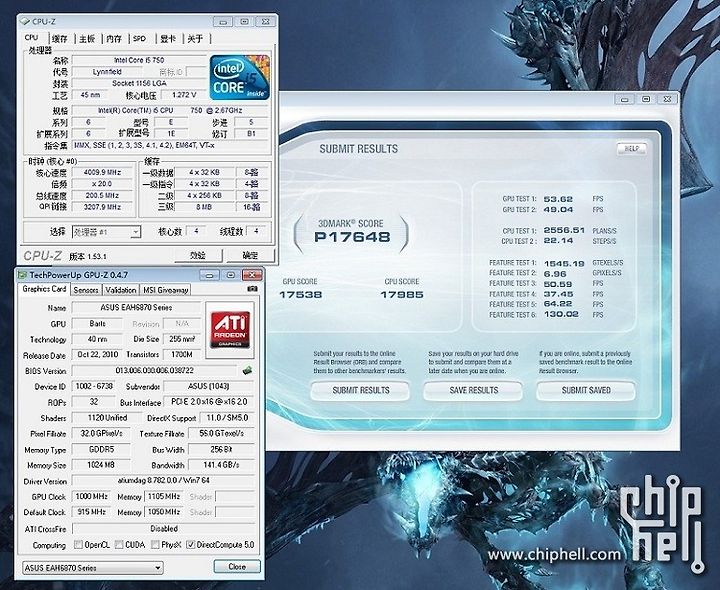The width and height of the screenshot is (720, 590).
Task: Maximize the 3DMark results window
Action: 646,99
